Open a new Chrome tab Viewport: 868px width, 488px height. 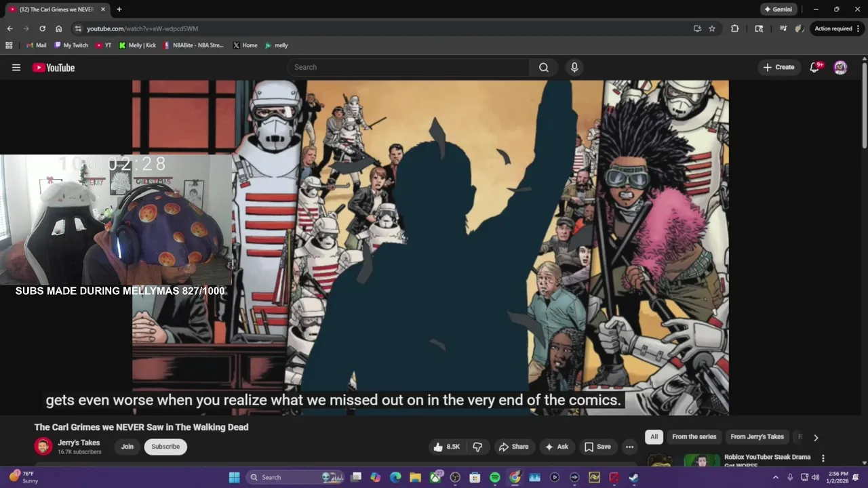pos(119,9)
